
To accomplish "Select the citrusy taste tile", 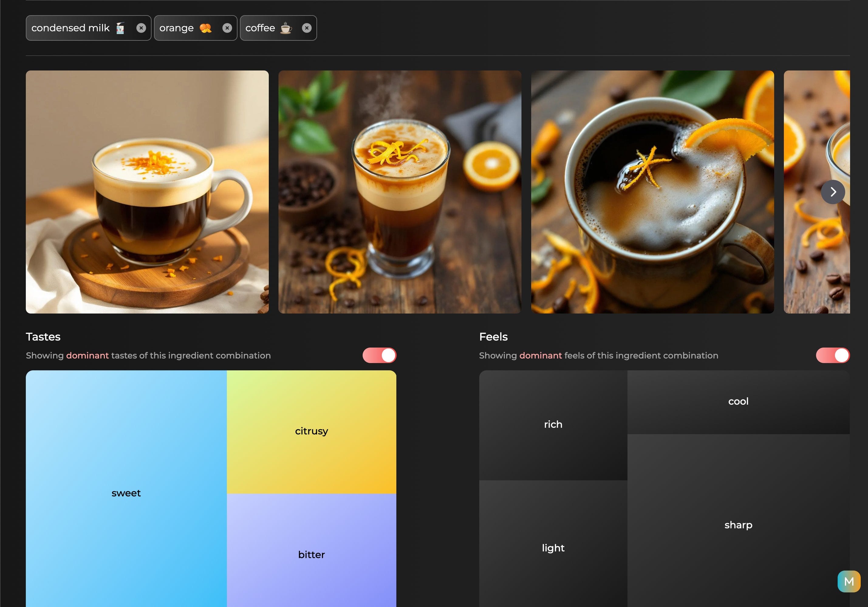I will [311, 431].
